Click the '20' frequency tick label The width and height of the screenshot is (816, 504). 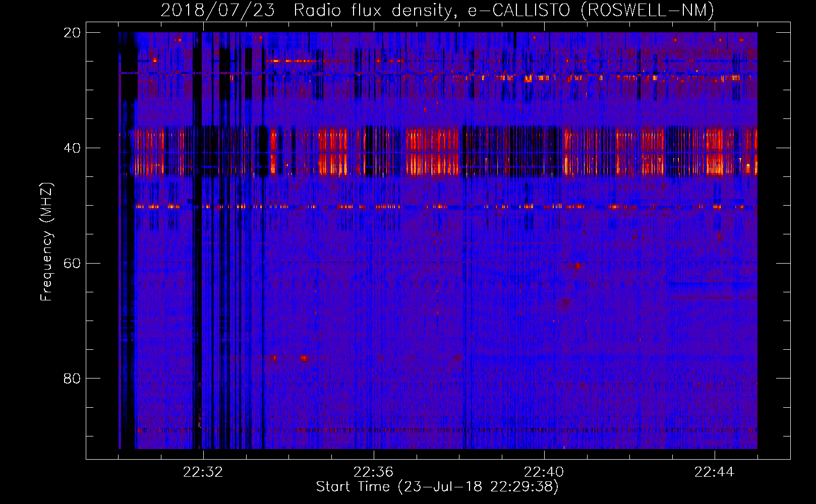pyautogui.click(x=72, y=33)
